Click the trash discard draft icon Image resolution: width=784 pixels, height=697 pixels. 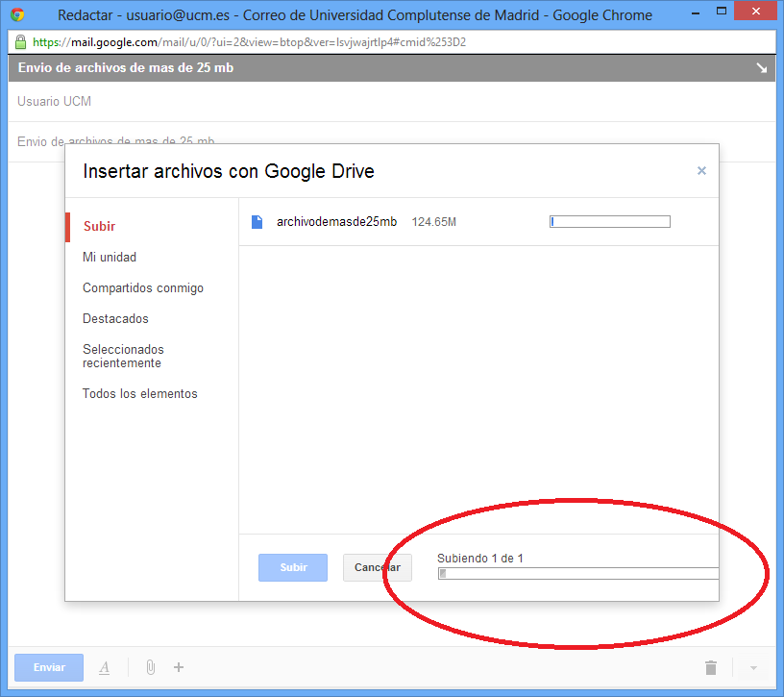click(x=711, y=667)
